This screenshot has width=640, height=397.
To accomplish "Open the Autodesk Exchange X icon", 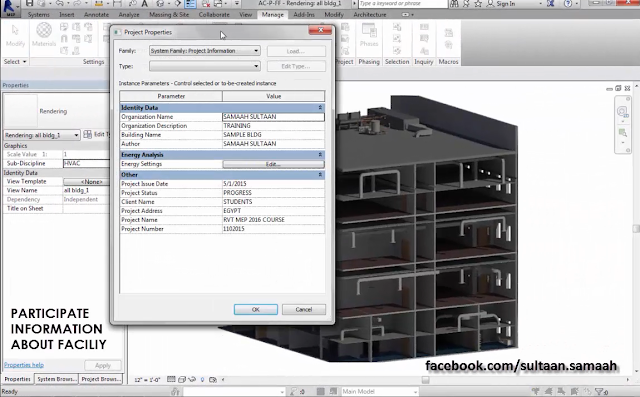I will [x=551, y=4].
